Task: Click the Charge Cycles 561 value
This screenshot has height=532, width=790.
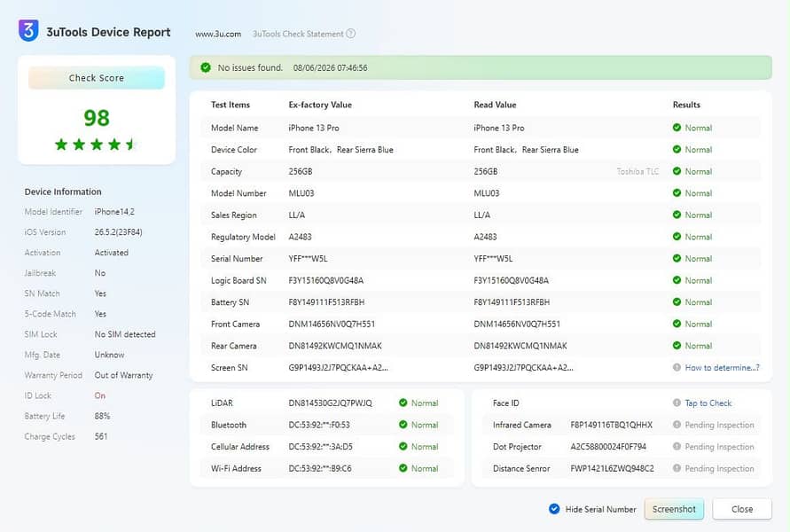Action: tap(101, 436)
